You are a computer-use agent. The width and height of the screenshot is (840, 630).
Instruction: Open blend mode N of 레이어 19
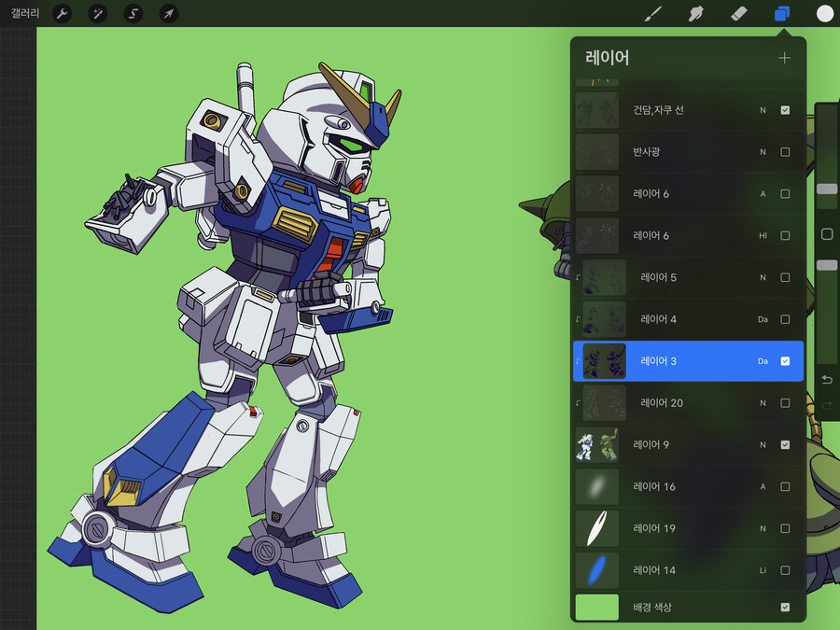(763, 528)
